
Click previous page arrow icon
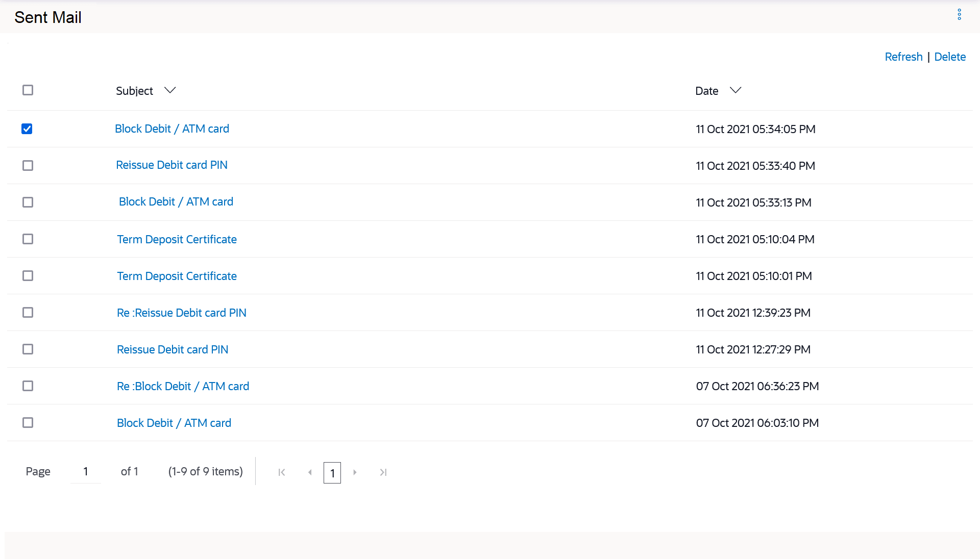coord(310,472)
